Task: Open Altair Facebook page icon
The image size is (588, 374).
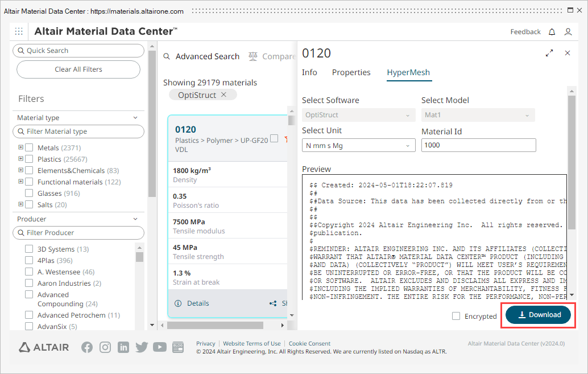Action: [87, 347]
